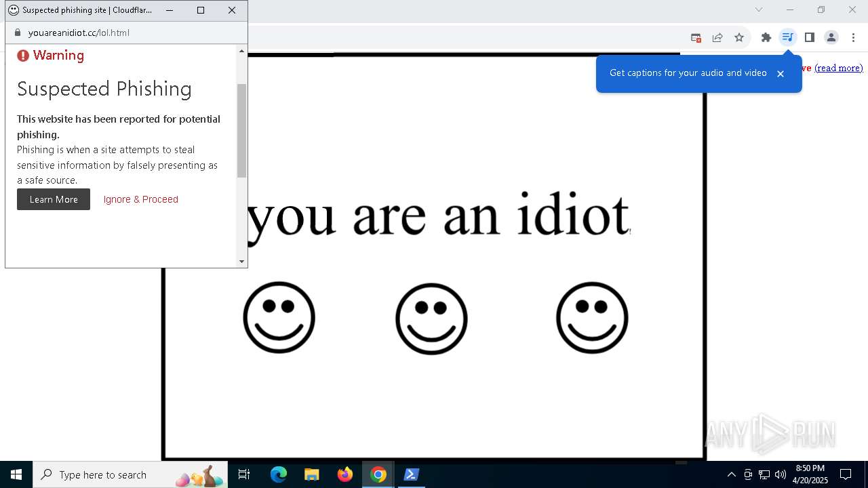Open the Action Center notifications icon

[x=846, y=474]
